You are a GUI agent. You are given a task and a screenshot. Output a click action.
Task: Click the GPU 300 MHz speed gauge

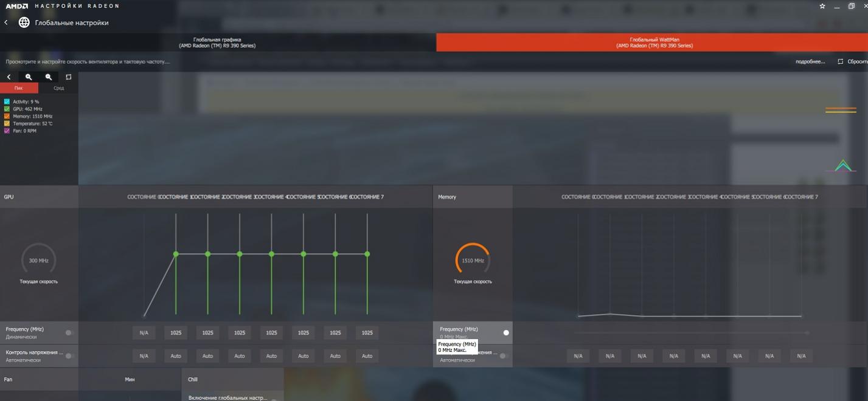[39, 261]
